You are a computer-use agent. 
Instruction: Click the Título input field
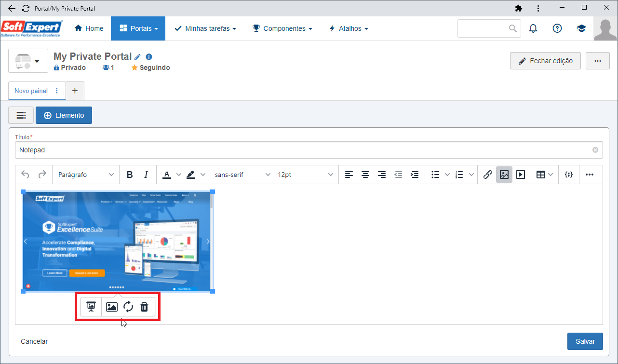pos(309,150)
